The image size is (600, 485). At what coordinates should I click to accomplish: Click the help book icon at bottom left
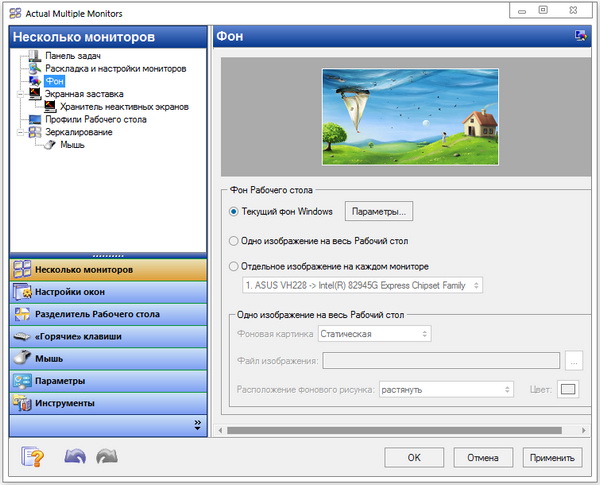pos(33,457)
